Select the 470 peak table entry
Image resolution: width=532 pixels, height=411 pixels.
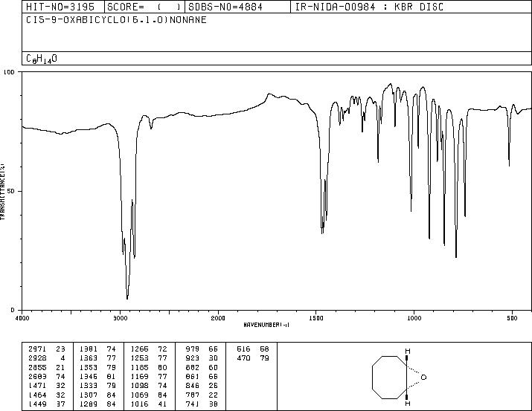(x=253, y=358)
